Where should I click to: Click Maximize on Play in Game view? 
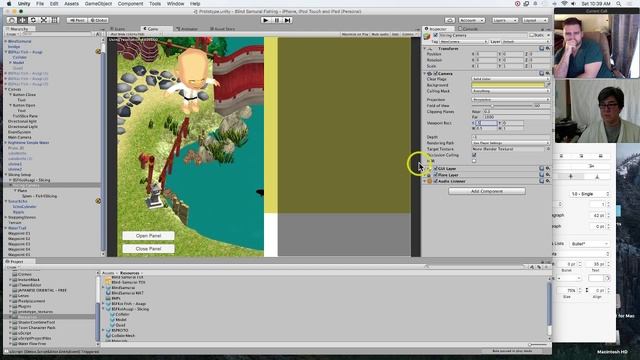click(355, 34)
